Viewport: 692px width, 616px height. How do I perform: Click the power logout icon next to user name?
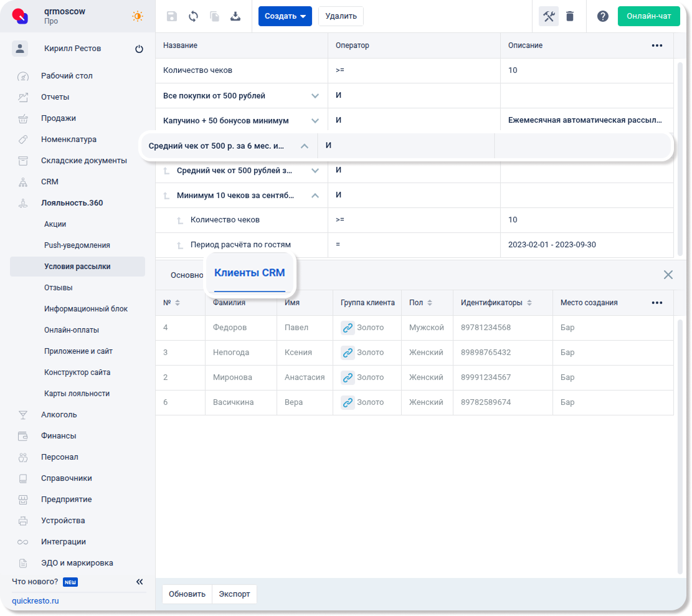coord(139,49)
